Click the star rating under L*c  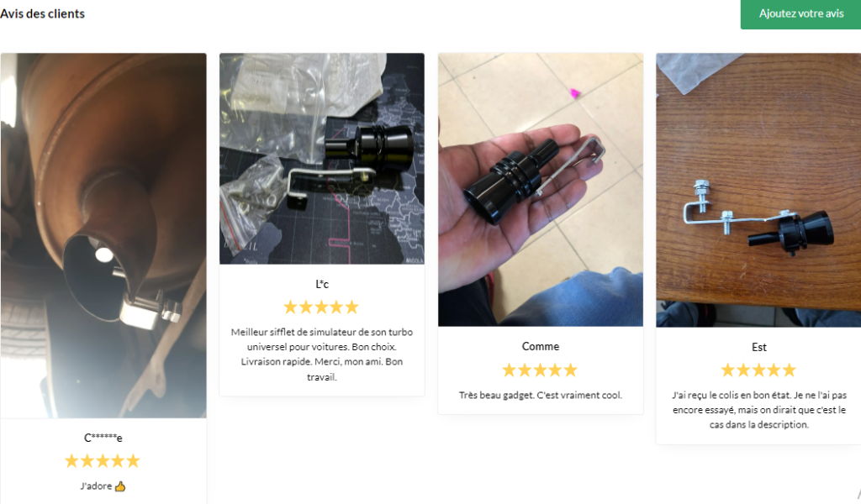[x=321, y=307]
